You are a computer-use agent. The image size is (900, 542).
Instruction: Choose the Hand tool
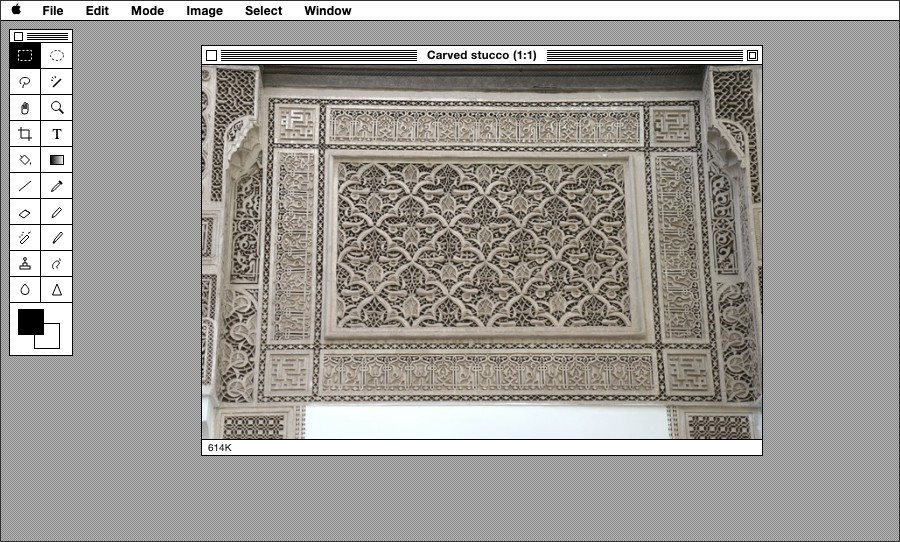25,107
